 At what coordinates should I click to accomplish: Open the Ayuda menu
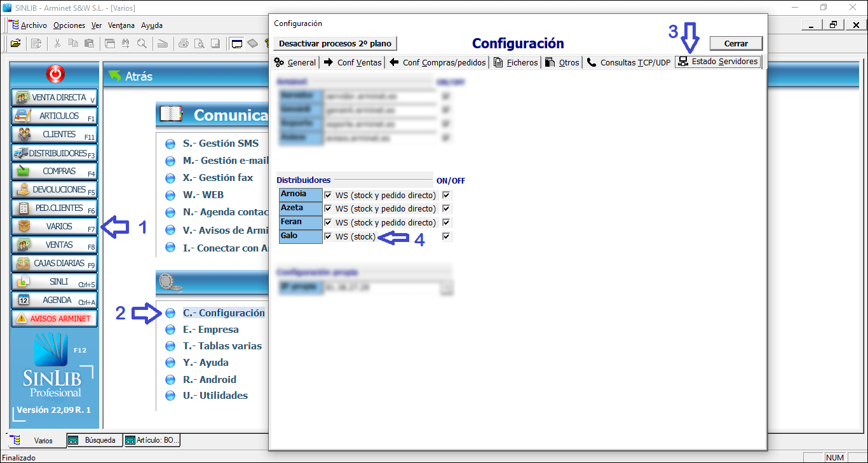point(152,25)
